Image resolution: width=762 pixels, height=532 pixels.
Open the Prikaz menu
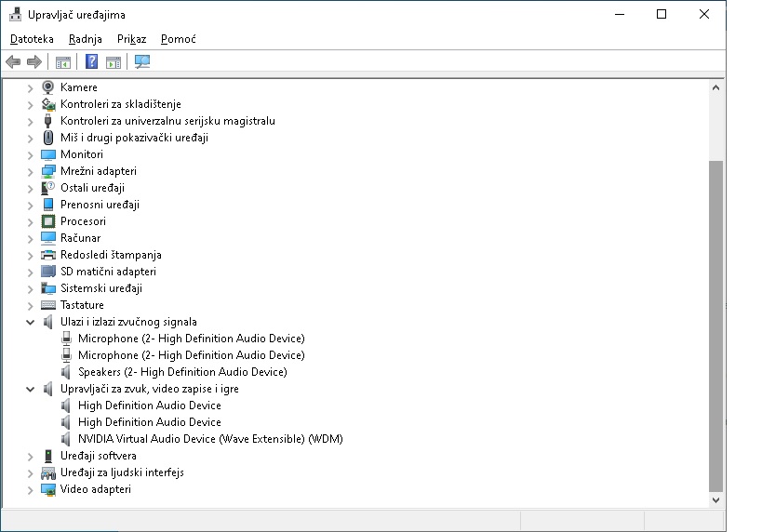131,39
